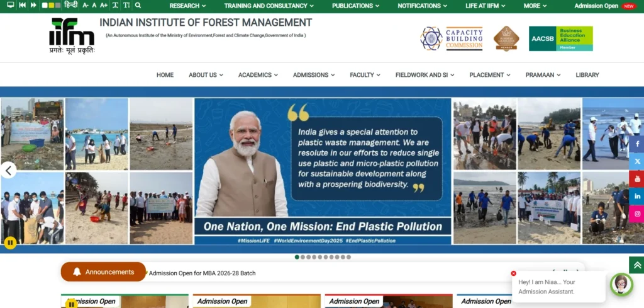Click the Modi quote banner slide

pos(323,171)
